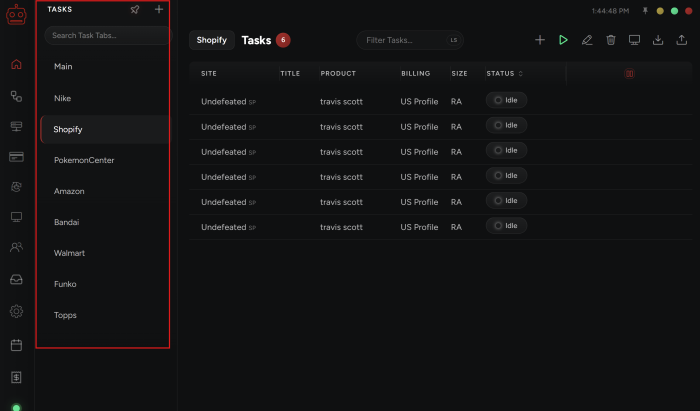Click the BILLING column header
Viewport: 700px width, 411px height.
tap(415, 74)
